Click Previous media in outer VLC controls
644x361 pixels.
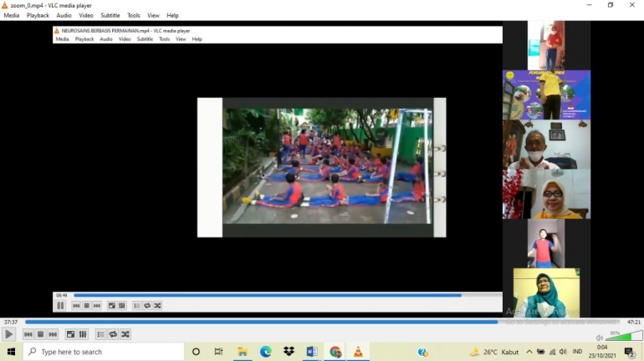[x=28, y=334]
